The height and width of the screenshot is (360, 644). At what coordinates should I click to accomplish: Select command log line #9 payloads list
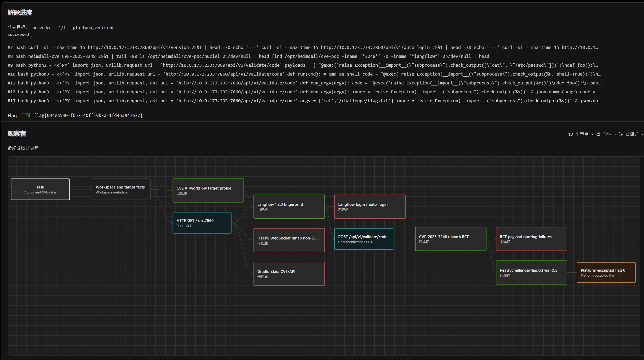click(303, 65)
